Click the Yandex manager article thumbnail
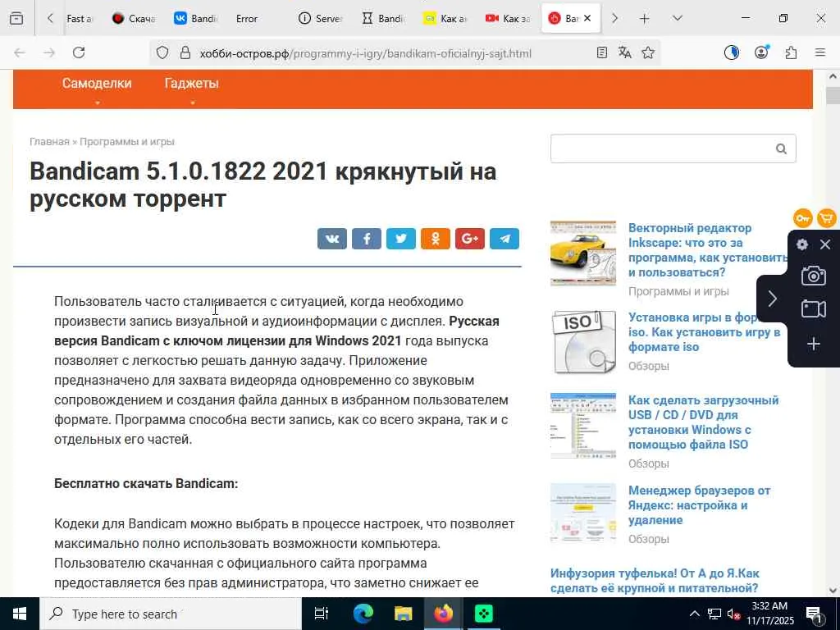This screenshot has width=840, height=630. click(x=583, y=514)
